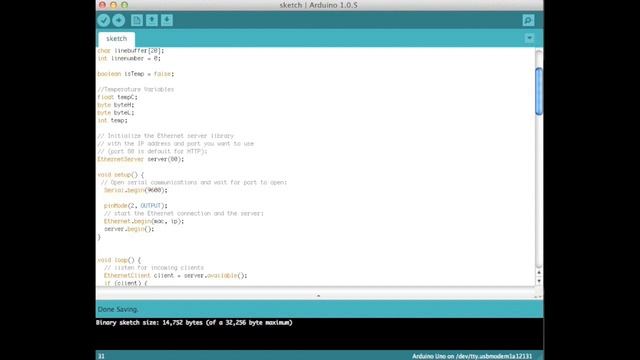The height and width of the screenshot is (360, 640).
Task: Click the comment '//Temperature Variables'
Action: 136,89
